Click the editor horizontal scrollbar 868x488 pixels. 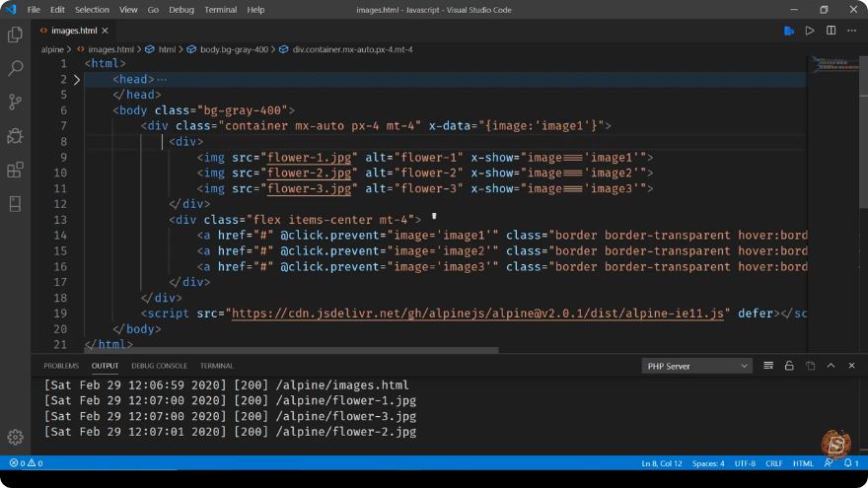[292, 350]
